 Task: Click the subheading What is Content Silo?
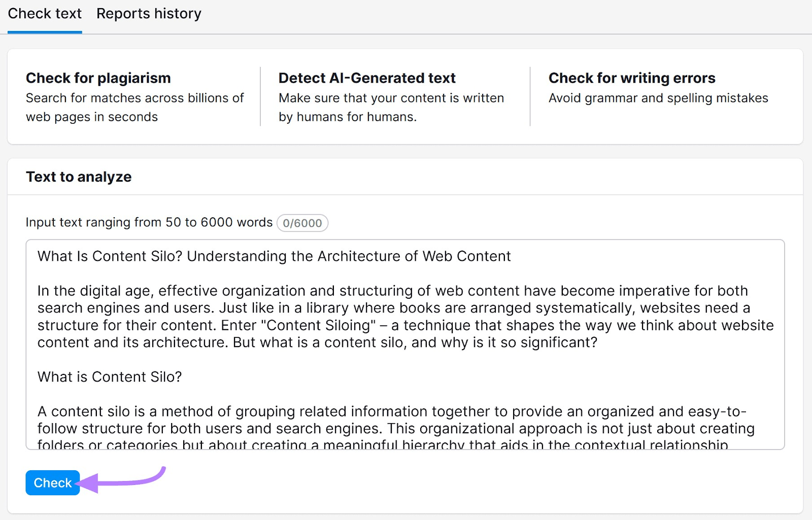109,377
